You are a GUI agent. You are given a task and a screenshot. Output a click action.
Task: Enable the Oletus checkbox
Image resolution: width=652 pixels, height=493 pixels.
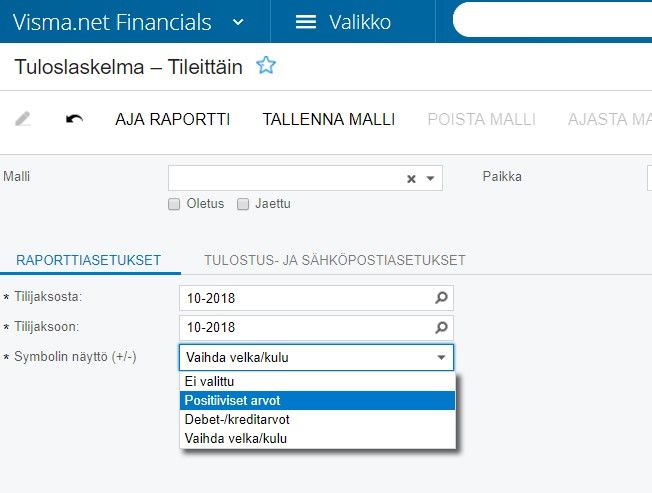coord(174,204)
